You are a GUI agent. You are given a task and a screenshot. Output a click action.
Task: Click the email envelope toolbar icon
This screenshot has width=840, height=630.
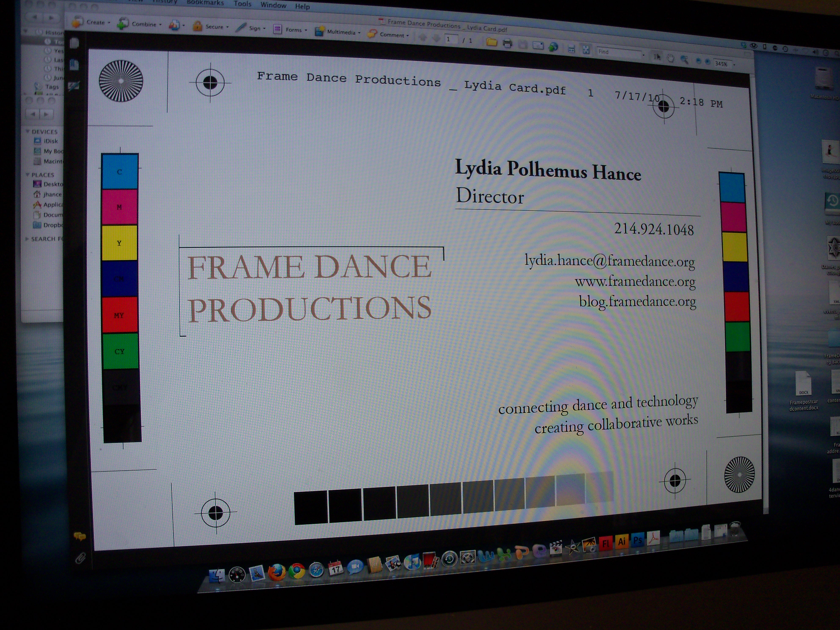(x=538, y=46)
